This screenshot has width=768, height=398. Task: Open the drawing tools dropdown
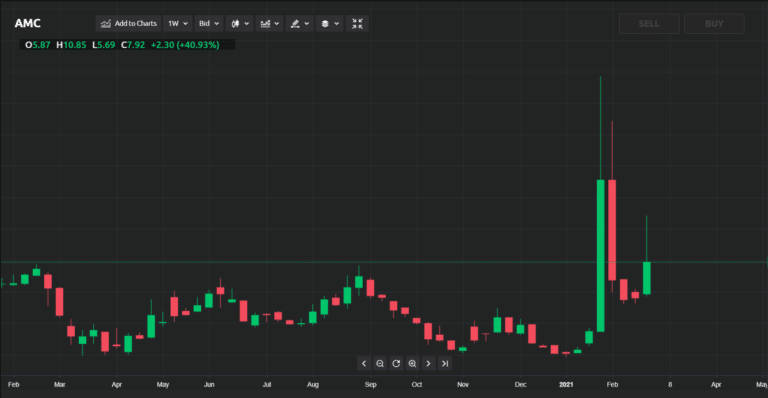click(x=299, y=23)
